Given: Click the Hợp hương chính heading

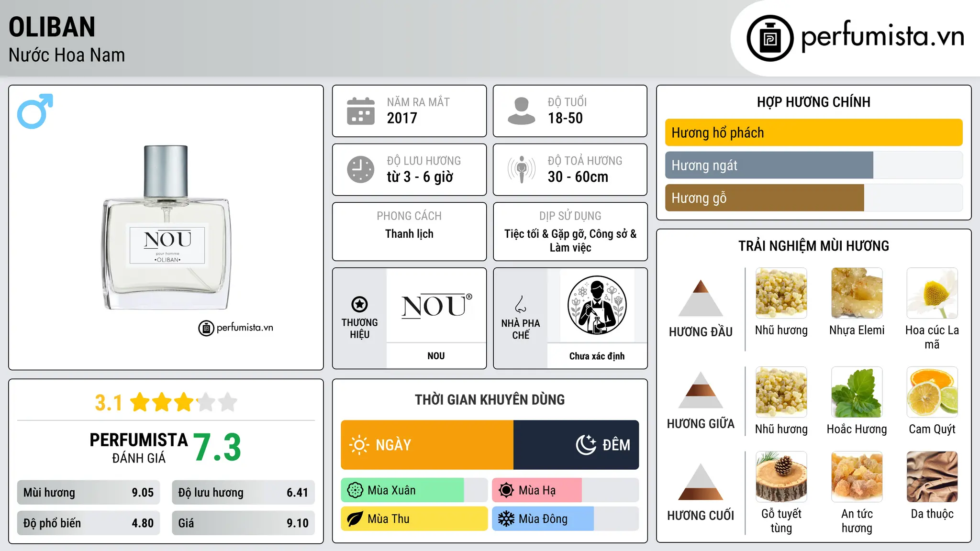Looking at the screenshot, I should pyautogui.click(x=813, y=102).
